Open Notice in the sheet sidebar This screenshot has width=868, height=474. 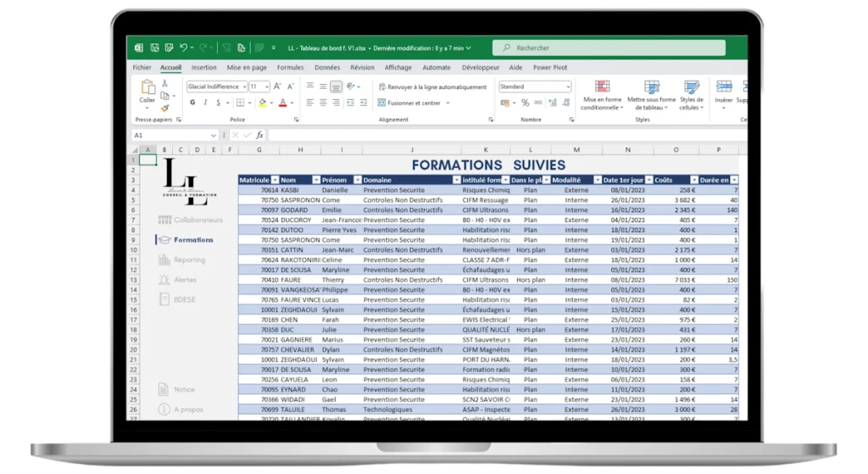click(176, 389)
